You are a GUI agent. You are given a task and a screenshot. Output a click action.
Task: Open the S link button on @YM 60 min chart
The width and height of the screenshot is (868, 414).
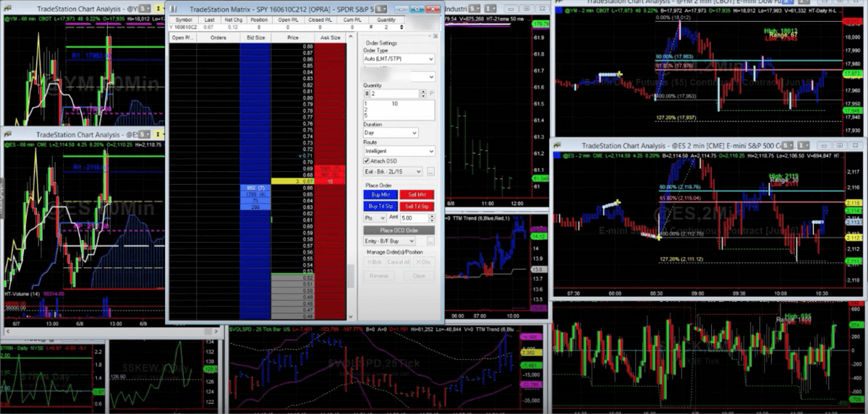pyautogui.click(x=145, y=9)
